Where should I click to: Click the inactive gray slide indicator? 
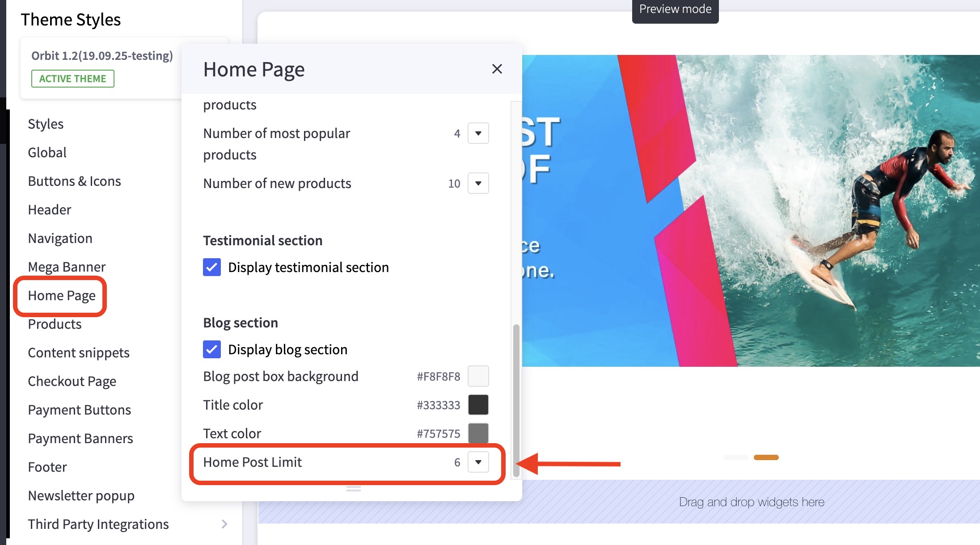[x=735, y=457]
